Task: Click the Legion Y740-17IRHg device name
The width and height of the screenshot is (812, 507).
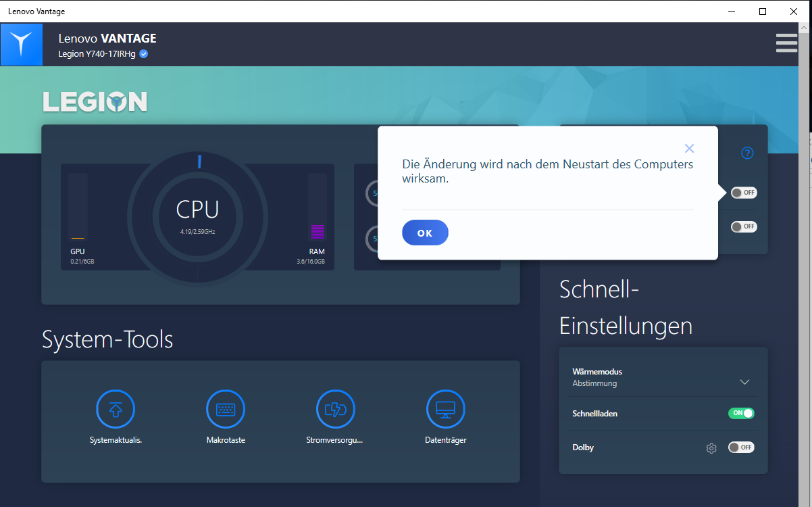Action: pyautogui.click(x=97, y=54)
